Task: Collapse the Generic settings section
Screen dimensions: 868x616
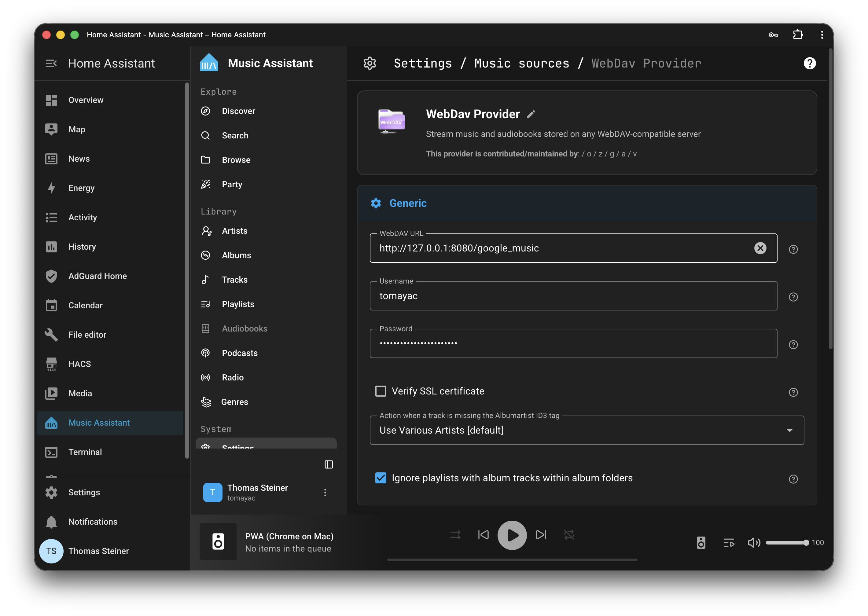Action: (x=587, y=203)
